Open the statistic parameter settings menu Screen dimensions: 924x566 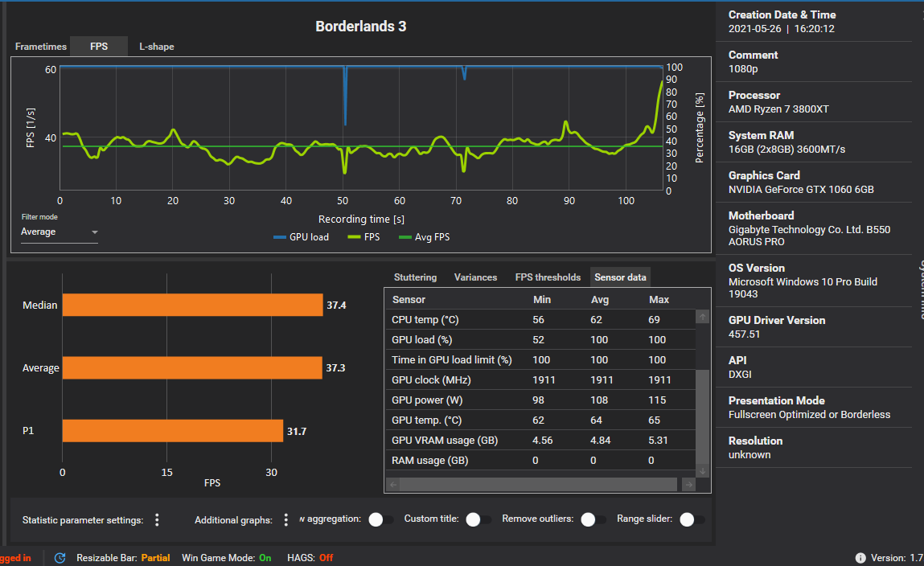[x=157, y=520]
